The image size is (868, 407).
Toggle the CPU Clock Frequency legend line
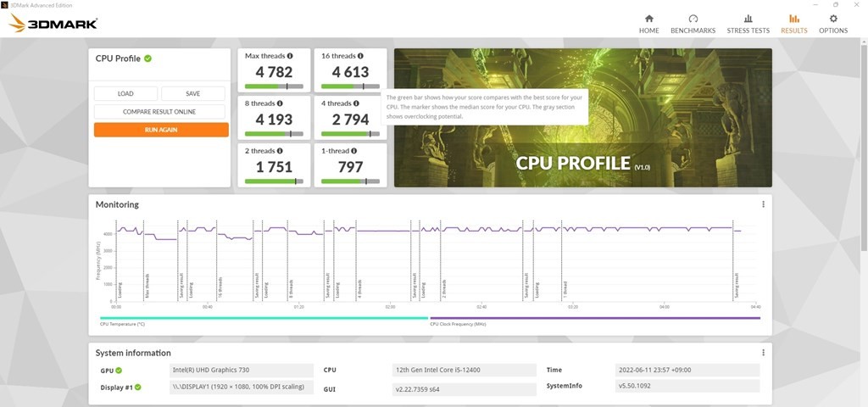595,318
